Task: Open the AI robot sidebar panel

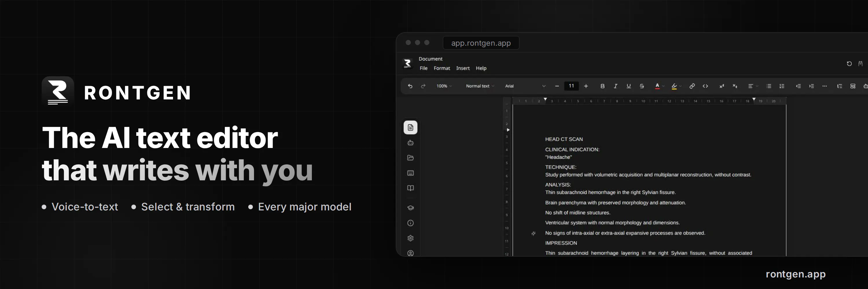Action: click(410, 143)
